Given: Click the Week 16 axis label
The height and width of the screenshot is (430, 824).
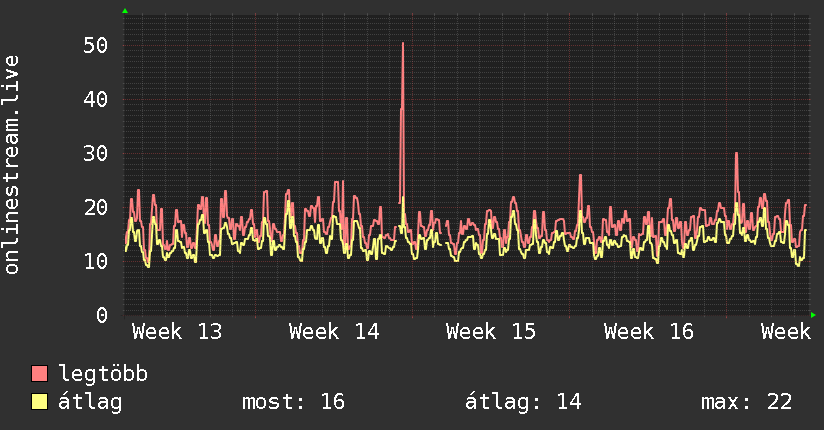Looking at the screenshot, I should tap(648, 332).
